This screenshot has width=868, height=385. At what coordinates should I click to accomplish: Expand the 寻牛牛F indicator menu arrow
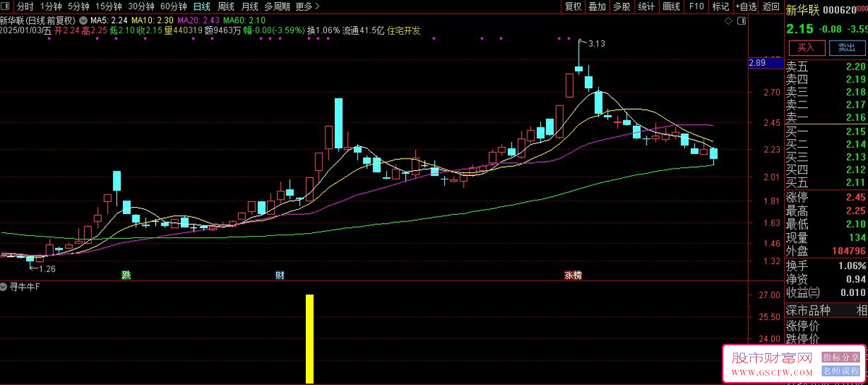[x=4, y=287]
